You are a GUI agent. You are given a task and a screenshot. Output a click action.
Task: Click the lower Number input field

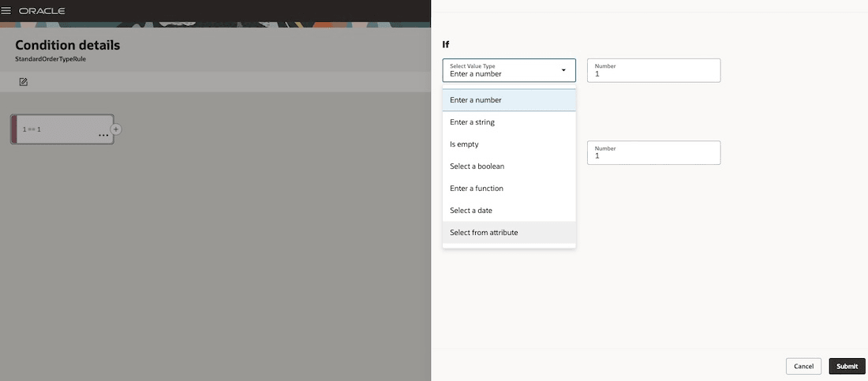pos(654,152)
